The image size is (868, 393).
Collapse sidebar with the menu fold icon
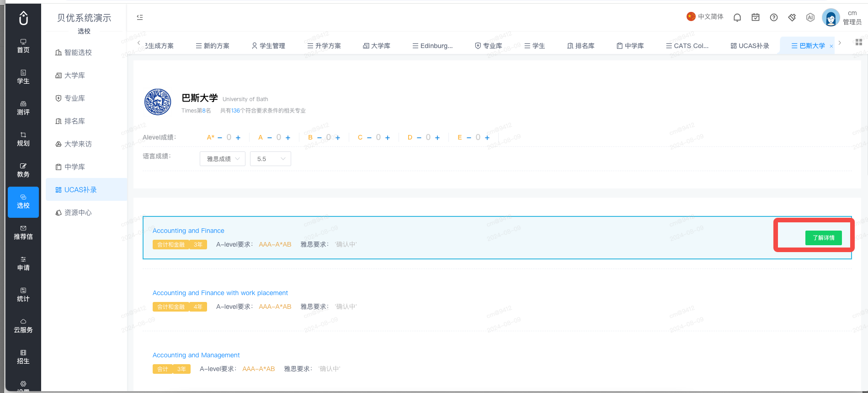tap(140, 17)
